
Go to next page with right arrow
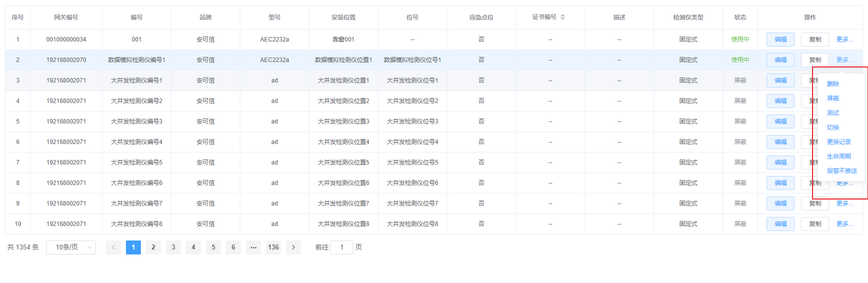(293, 247)
